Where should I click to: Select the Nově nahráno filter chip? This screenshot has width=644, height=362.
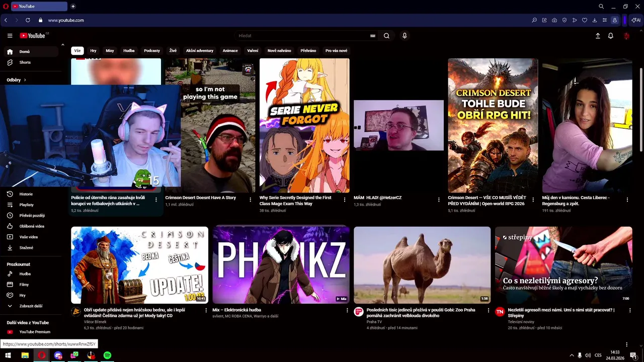279,51
